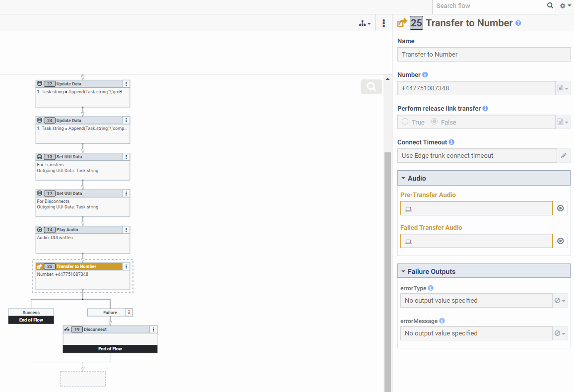Click the Number field info icon
574x392 pixels.
(425, 75)
